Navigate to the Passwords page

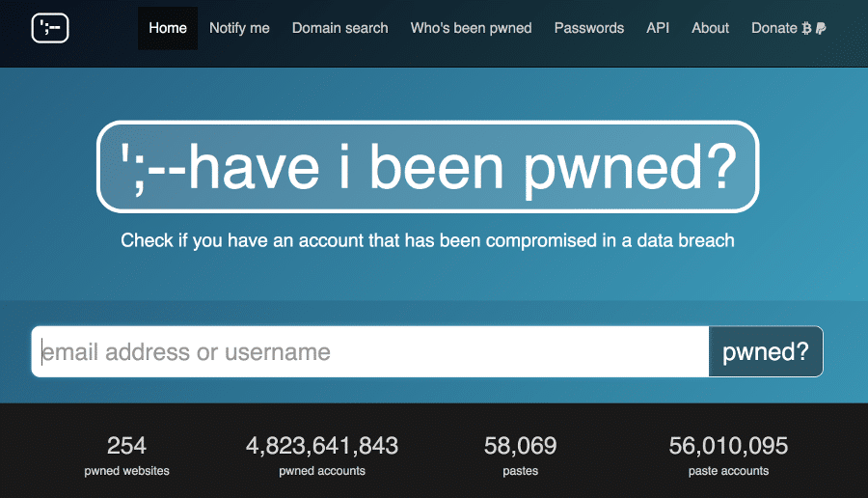click(588, 28)
